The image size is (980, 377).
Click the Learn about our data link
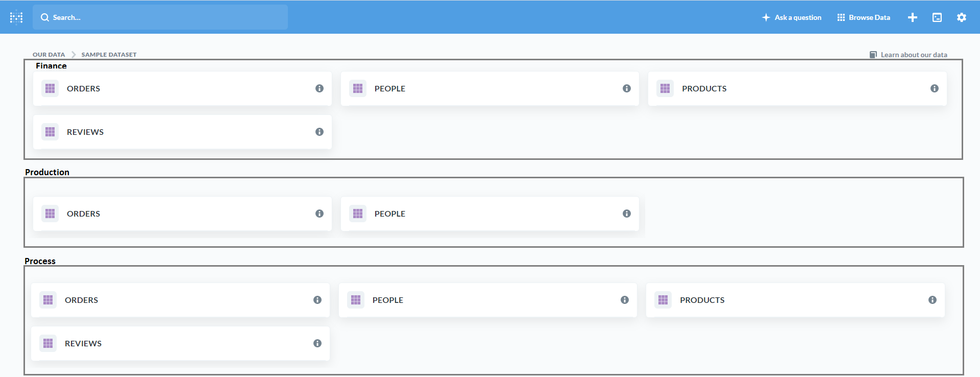[x=914, y=54]
